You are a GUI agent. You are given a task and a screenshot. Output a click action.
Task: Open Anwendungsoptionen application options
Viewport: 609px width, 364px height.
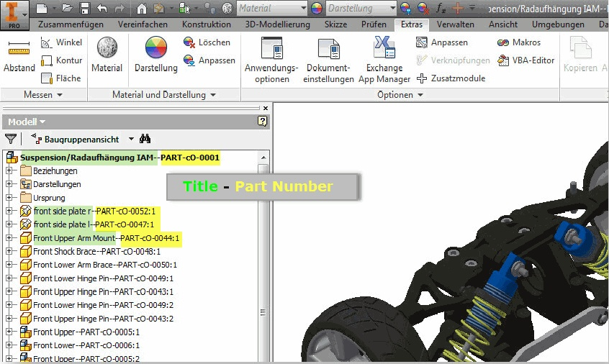271,59
